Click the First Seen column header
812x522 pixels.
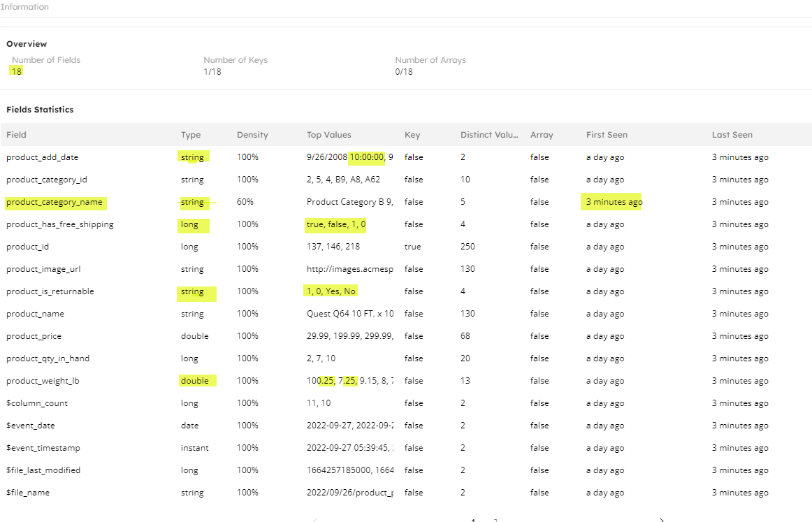point(607,134)
